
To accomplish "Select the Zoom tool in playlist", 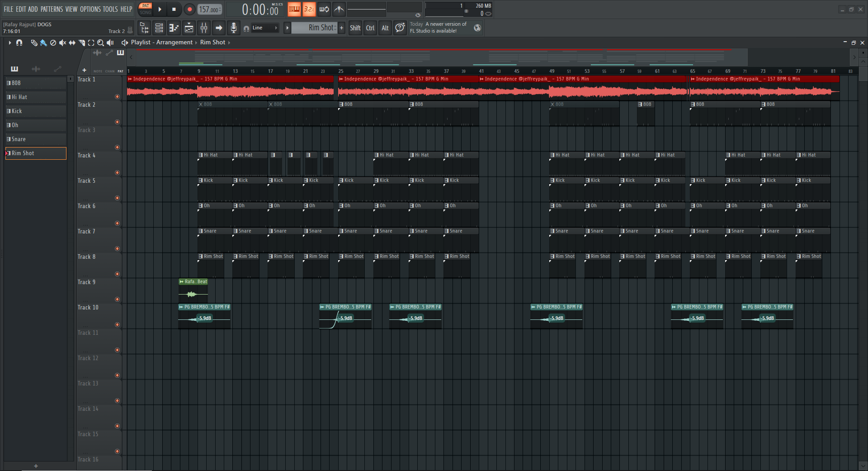I will pos(100,43).
